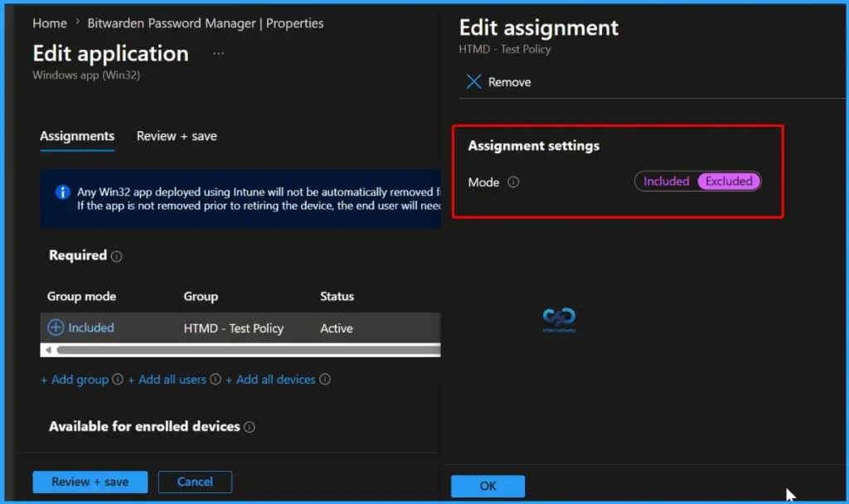The image size is (849, 504).
Task: Click info icon after Add all users
Action: pyautogui.click(x=216, y=380)
